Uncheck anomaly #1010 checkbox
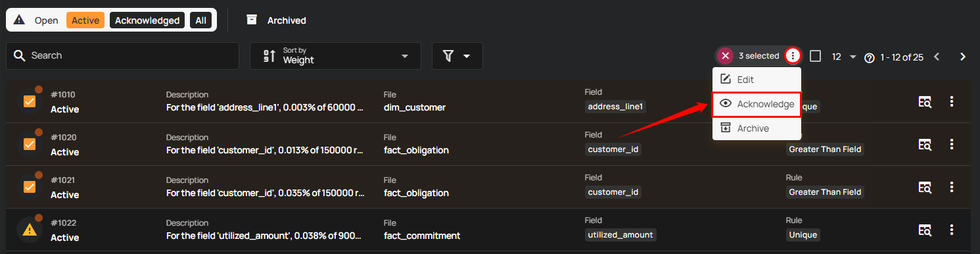This screenshot has height=254, width=980. tap(30, 101)
